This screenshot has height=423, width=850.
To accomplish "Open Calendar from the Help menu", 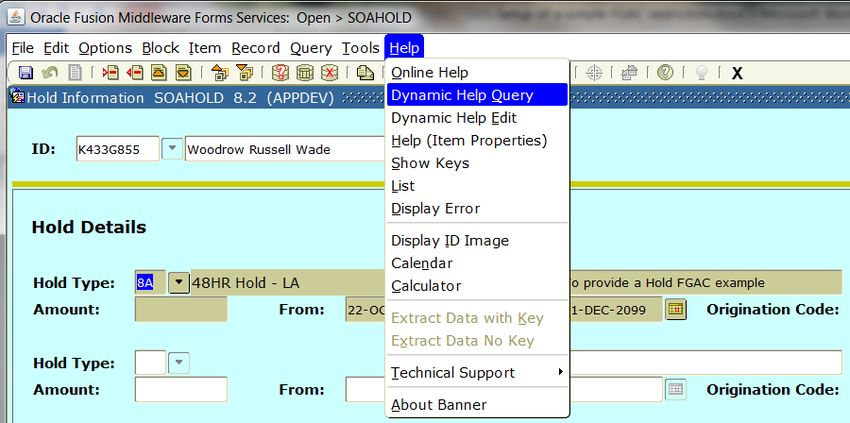I will pyautogui.click(x=477, y=264).
